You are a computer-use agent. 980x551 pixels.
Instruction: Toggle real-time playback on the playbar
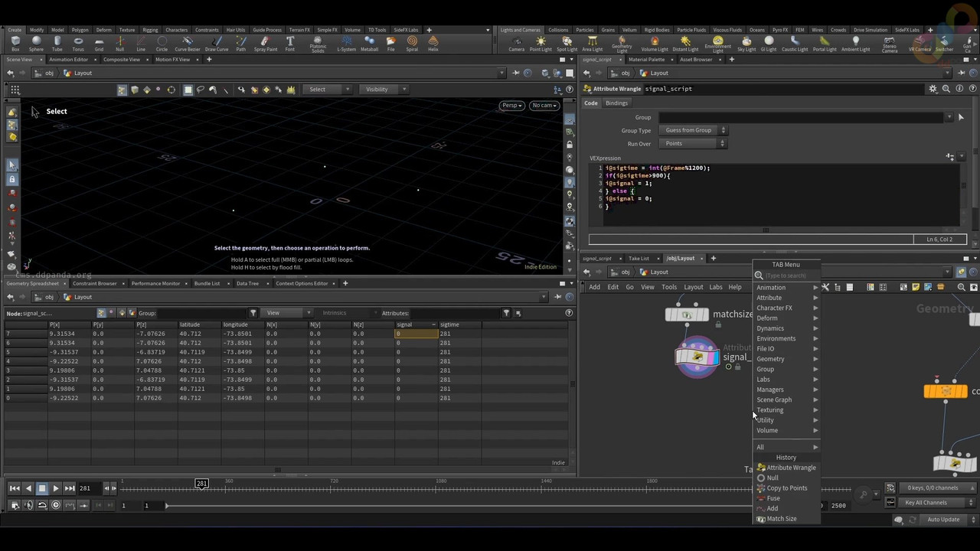(56, 505)
